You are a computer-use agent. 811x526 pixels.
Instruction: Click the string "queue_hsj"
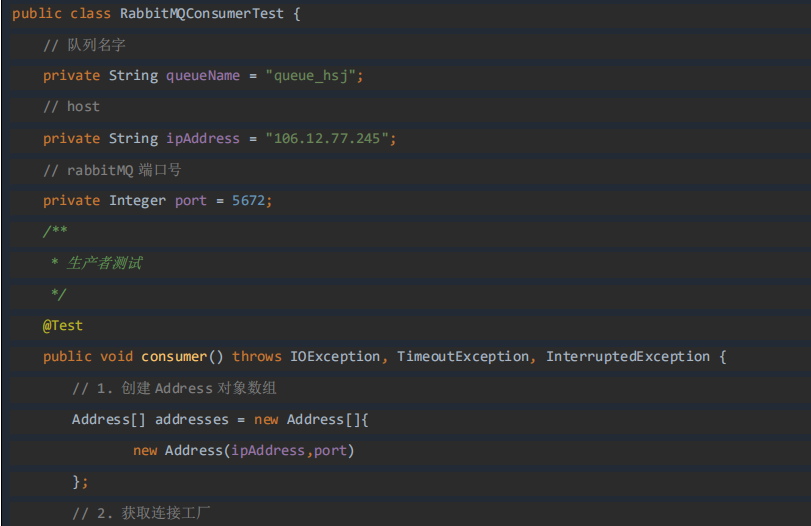click(310, 76)
